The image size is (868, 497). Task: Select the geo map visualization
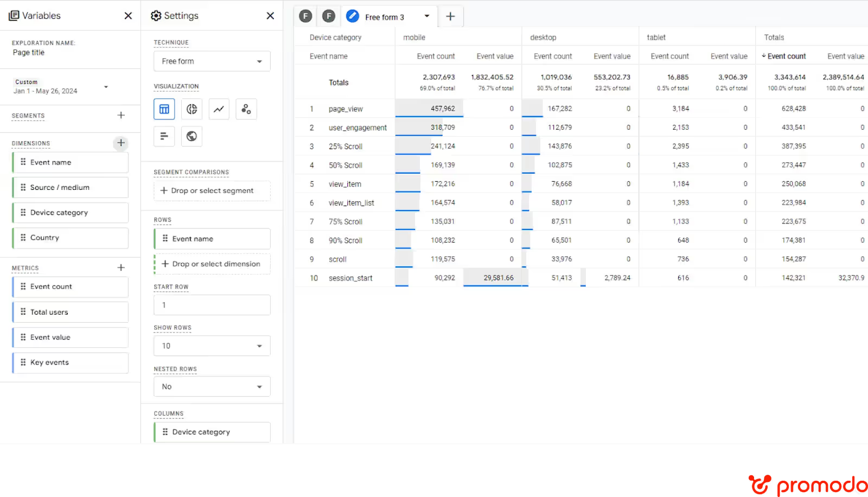pos(192,136)
